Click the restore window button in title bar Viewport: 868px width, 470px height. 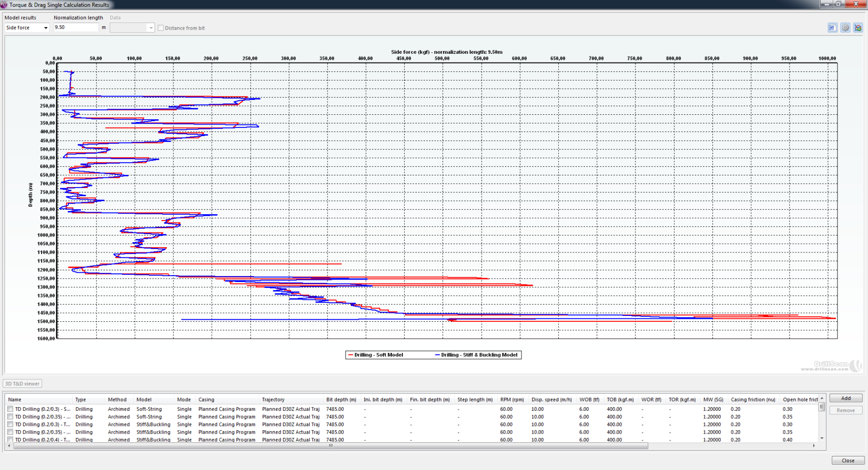[x=838, y=4]
